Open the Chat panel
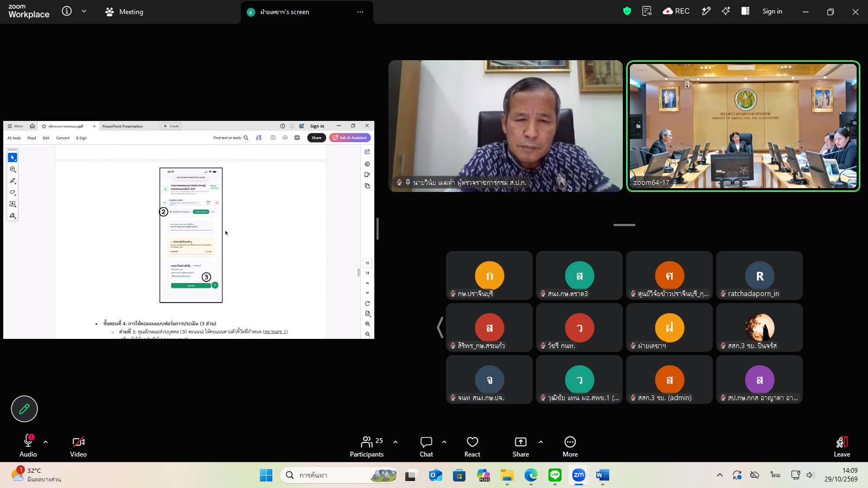The width and height of the screenshot is (868, 488). click(426, 446)
